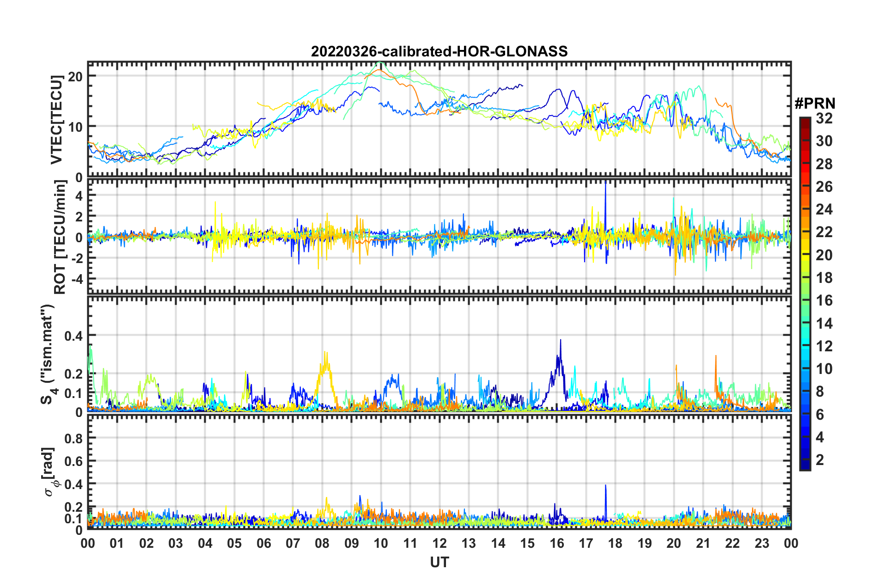Click colorbar tick label 16
The image size is (879, 588).
[824, 300]
